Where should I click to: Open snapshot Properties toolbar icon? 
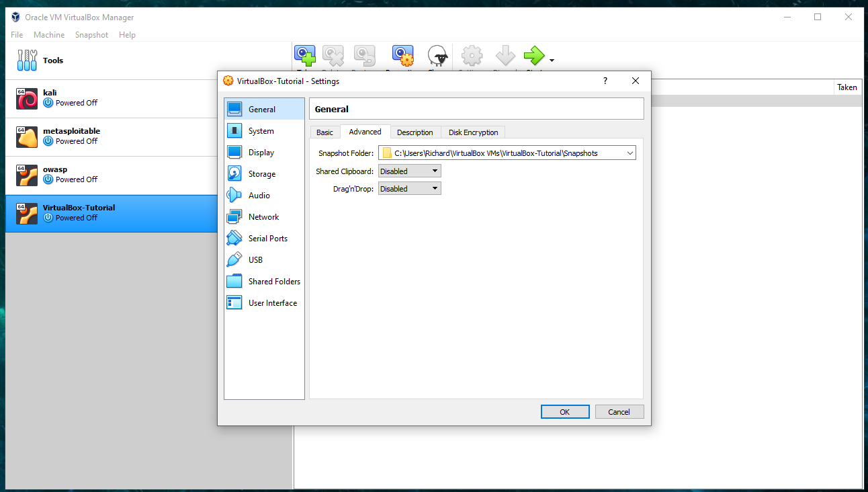(403, 56)
